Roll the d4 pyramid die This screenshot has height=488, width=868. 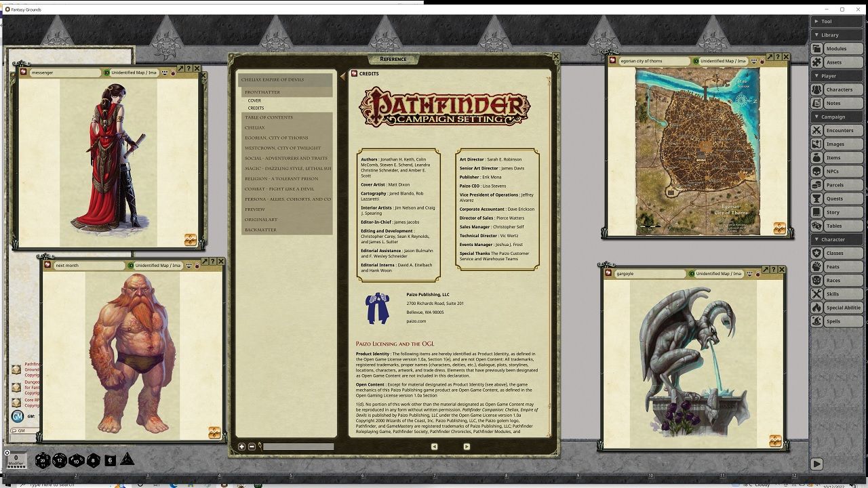click(127, 460)
